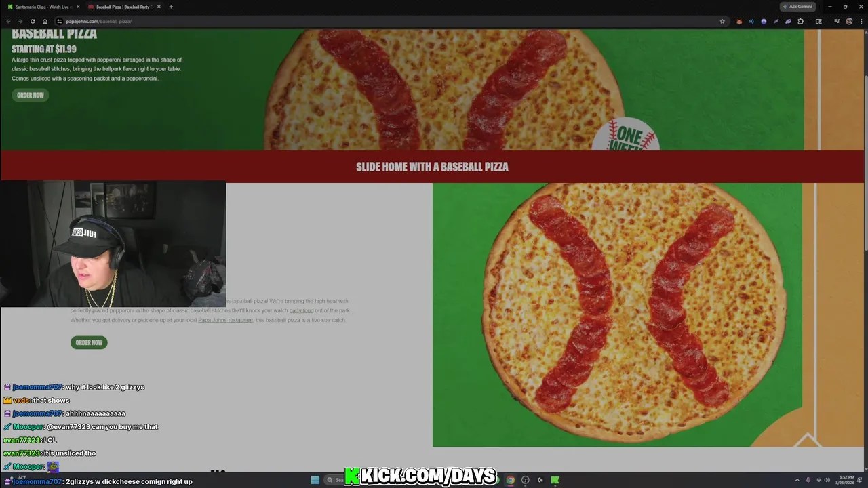Follow the 'party food' link
Viewport: 868px width, 488px height.
click(x=301, y=310)
